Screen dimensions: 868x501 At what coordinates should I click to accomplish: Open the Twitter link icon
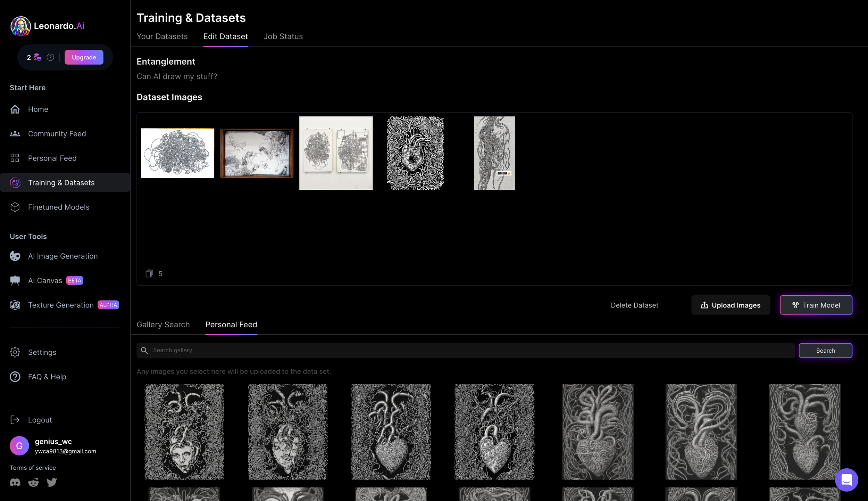tap(52, 482)
